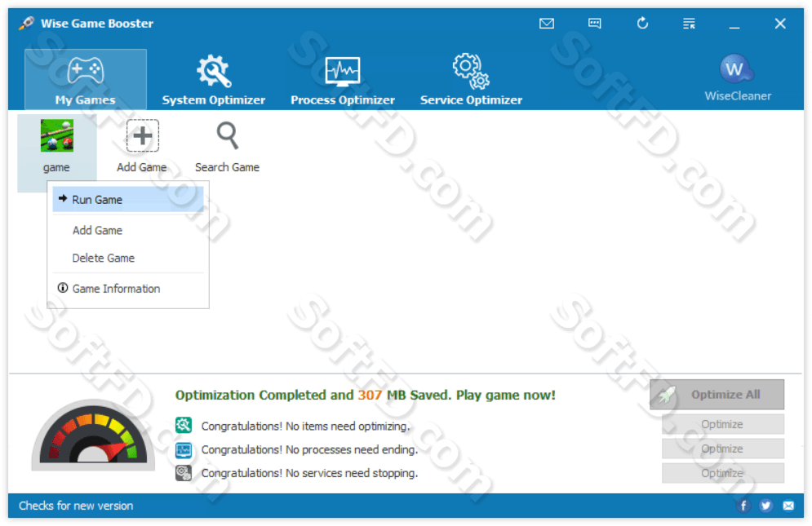The width and height of the screenshot is (812, 526).
Task: Click Optimize button for system items row
Action: 722,425
